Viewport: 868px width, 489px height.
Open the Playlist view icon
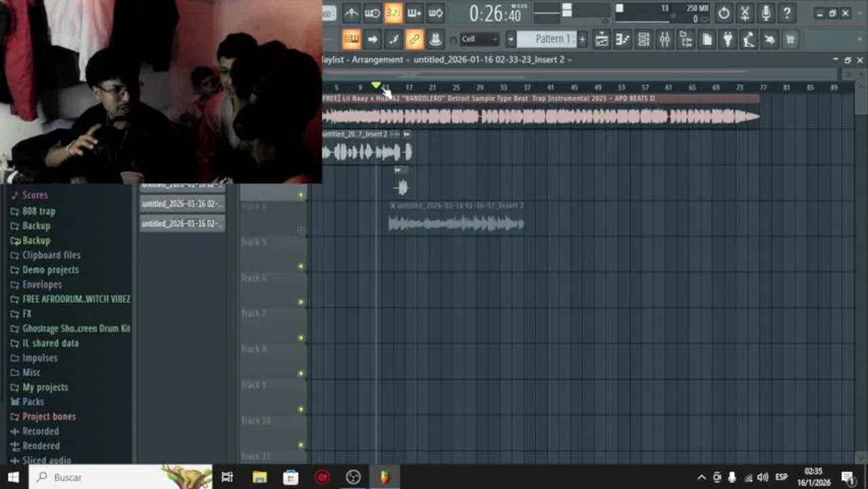click(602, 39)
